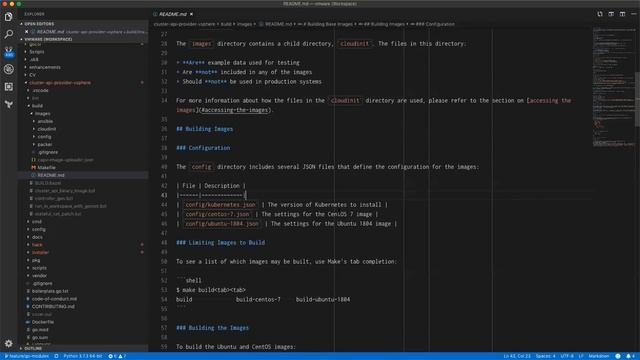Expand the pkg folder
The image size is (640, 360).
coord(36,260)
